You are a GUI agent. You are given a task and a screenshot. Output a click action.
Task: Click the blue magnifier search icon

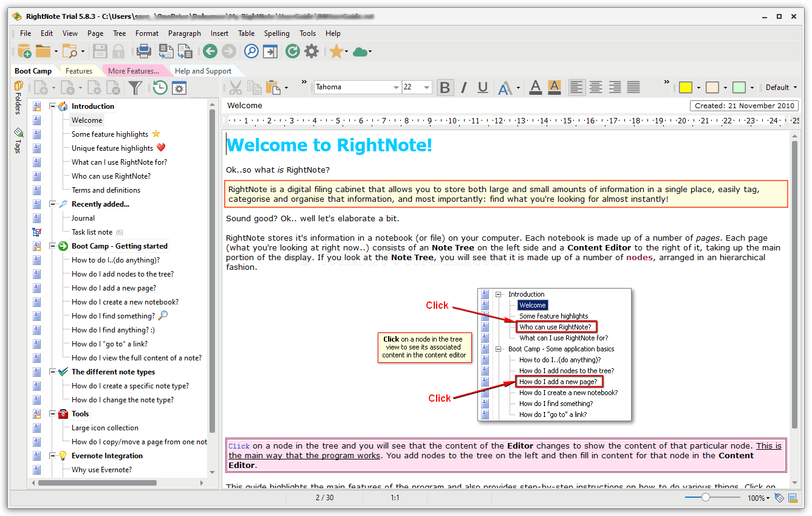point(251,51)
